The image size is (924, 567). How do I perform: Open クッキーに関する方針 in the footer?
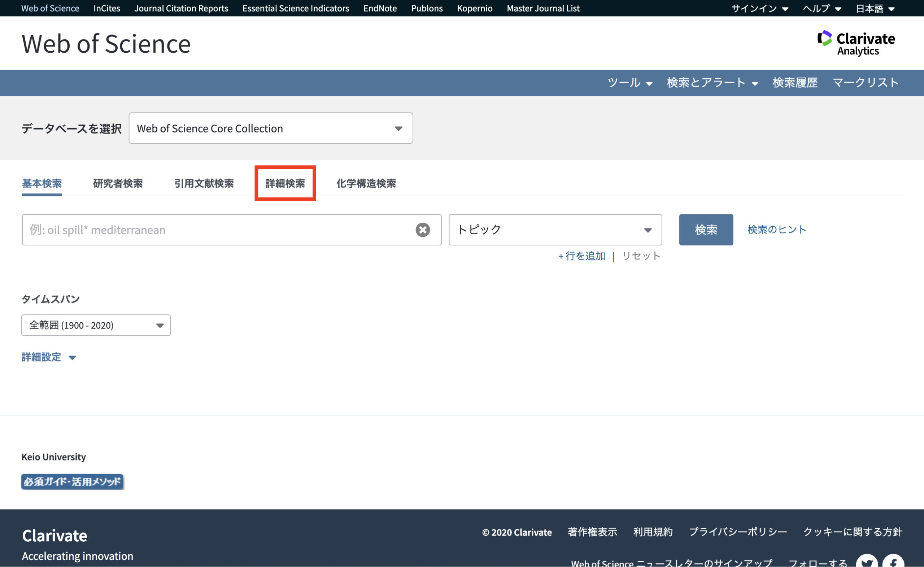[853, 532]
